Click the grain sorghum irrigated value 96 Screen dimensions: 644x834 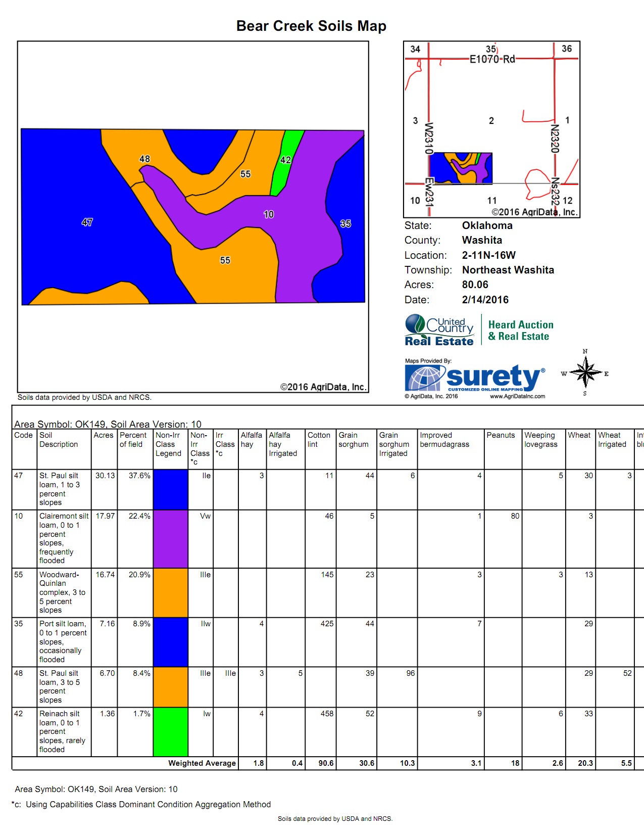(x=411, y=673)
